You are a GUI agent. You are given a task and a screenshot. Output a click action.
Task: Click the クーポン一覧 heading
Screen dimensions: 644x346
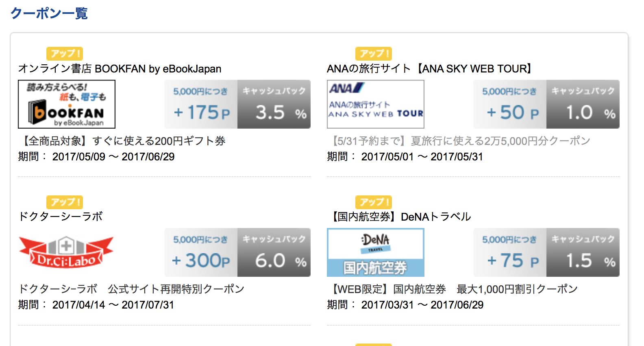tap(49, 13)
